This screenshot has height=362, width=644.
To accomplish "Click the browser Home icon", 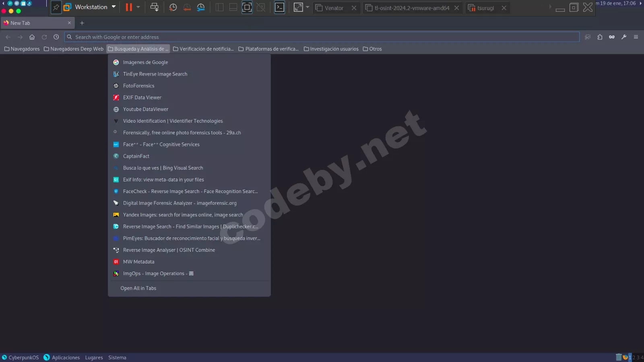I will coord(32,37).
